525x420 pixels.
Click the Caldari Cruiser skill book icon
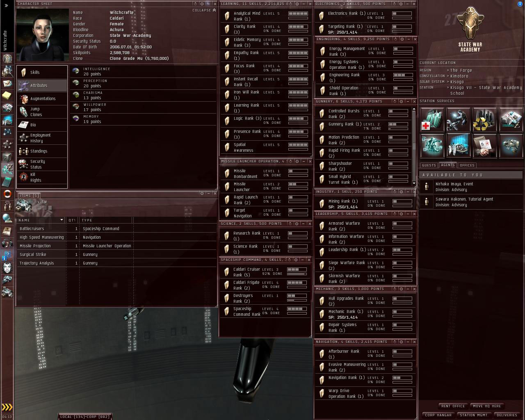pyautogui.click(x=226, y=272)
